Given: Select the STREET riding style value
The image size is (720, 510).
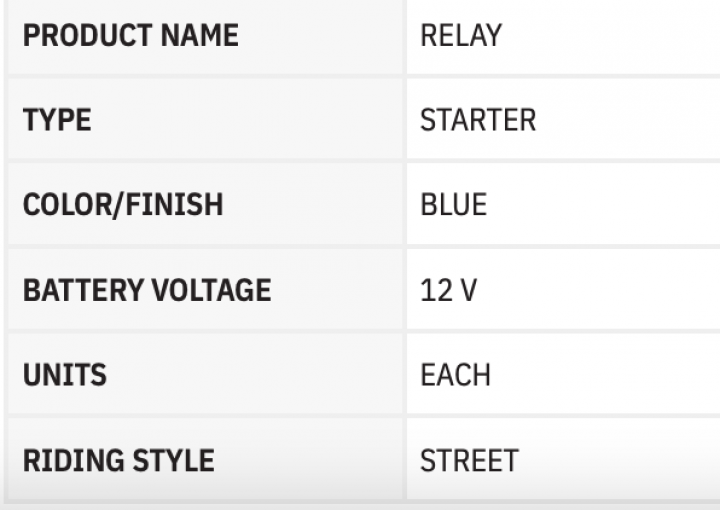Looking at the screenshot, I should [x=469, y=460].
